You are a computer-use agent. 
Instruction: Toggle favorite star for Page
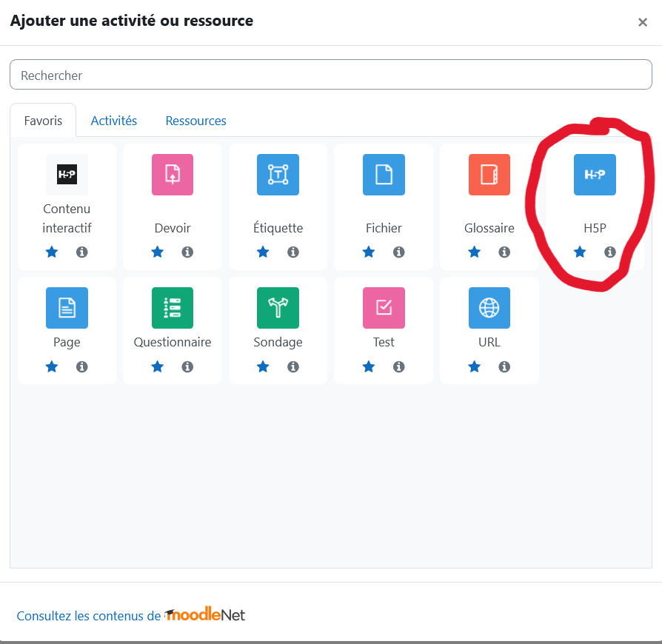[52, 366]
